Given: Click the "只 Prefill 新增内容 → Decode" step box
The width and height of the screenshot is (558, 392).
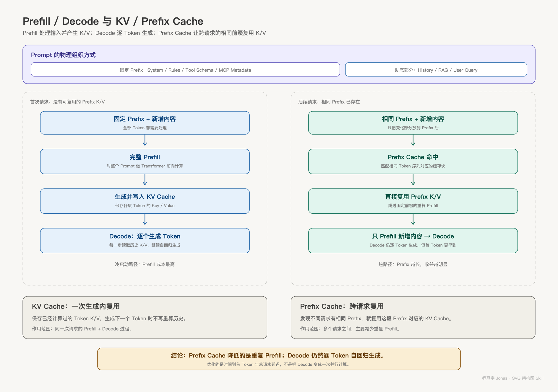Looking at the screenshot, I should coord(413,241).
